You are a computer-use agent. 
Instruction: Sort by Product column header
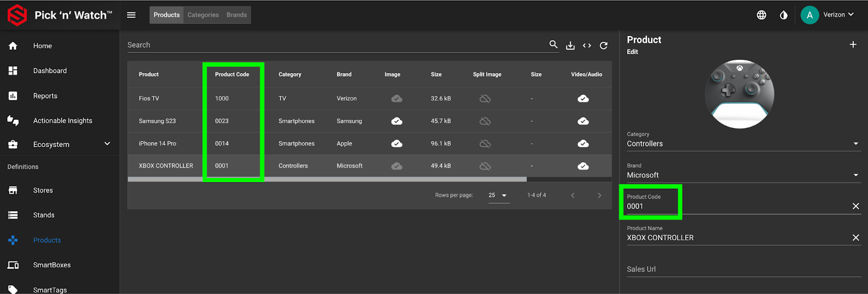(x=149, y=74)
